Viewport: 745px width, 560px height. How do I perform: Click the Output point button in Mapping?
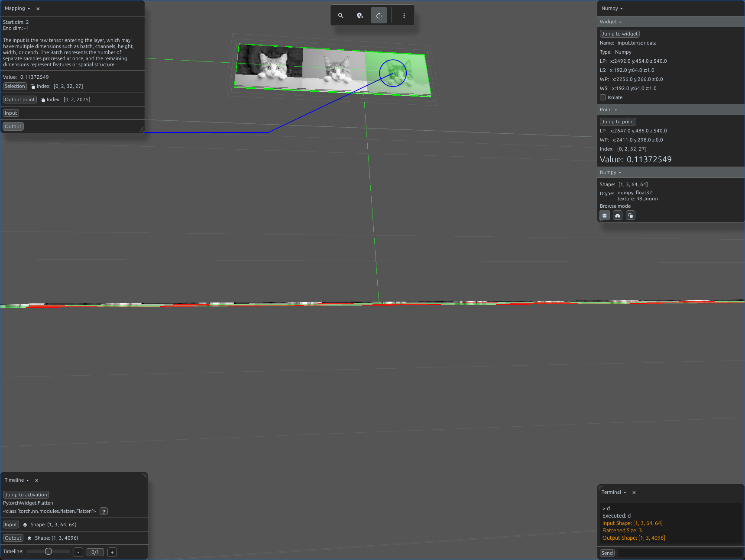coord(20,100)
